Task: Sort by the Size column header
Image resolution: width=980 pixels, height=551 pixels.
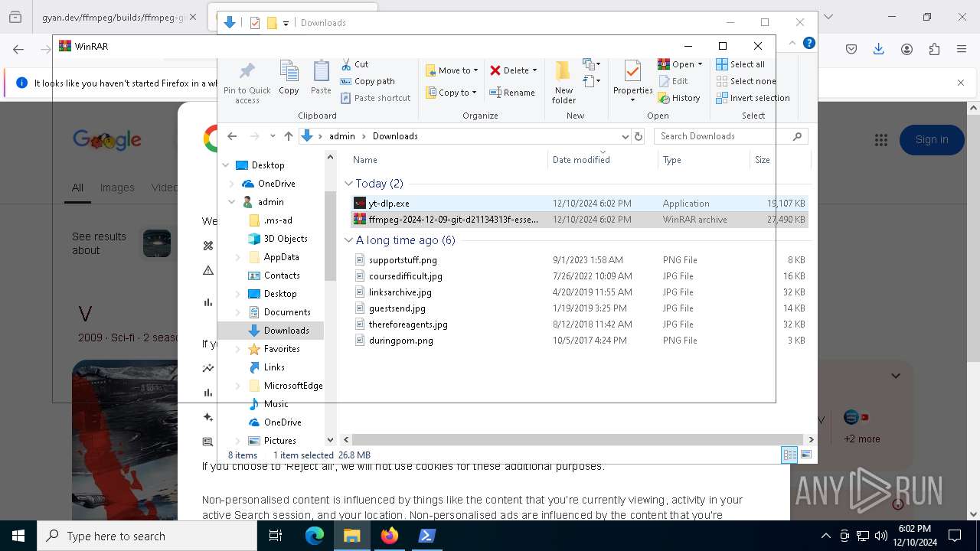Action: tap(779, 160)
